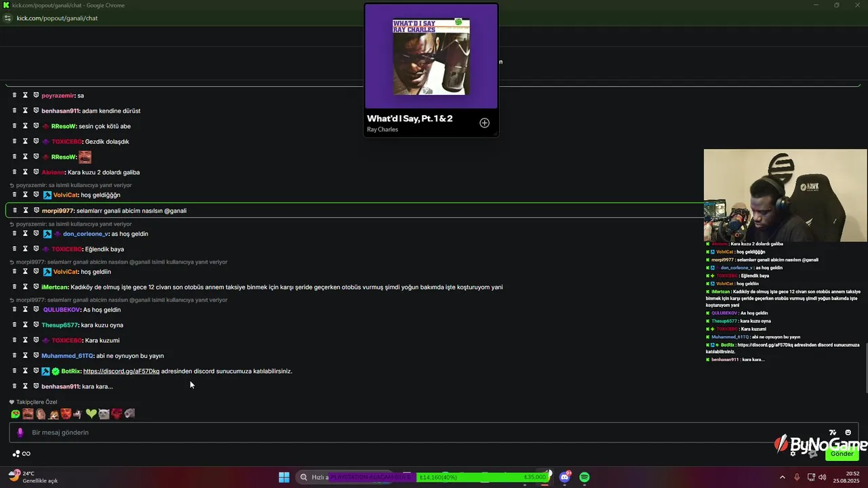
Task: Click trash icon on 'kara kuzu oyna' row
Action: (x=14, y=325)
